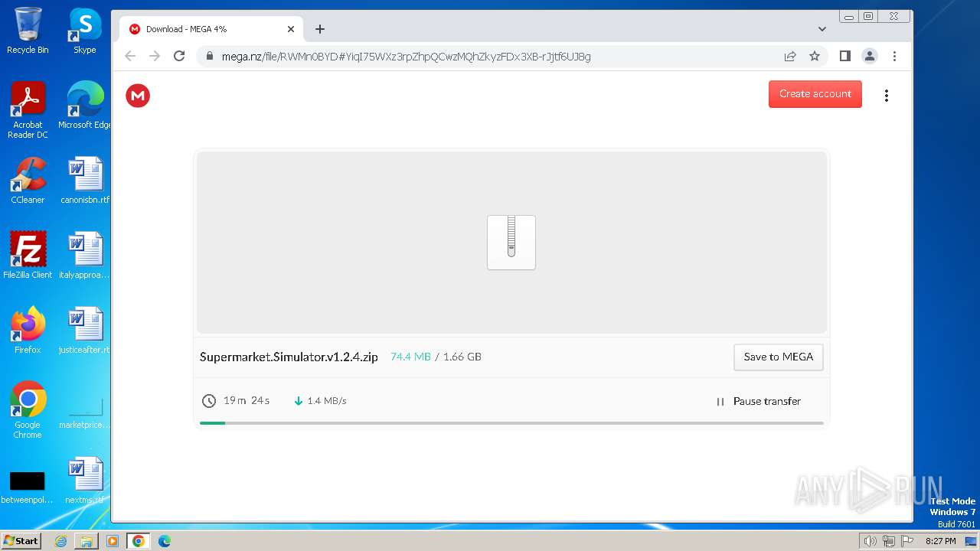Click the volume speaker tray icon
The width and height of the screenshot is (980, 551).
(x=870, y=541)
